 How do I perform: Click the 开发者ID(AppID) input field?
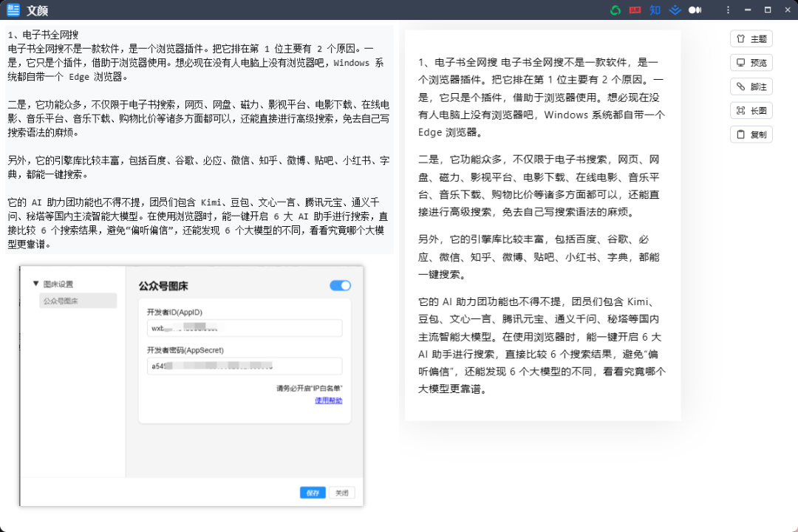(x=245, y=328)
